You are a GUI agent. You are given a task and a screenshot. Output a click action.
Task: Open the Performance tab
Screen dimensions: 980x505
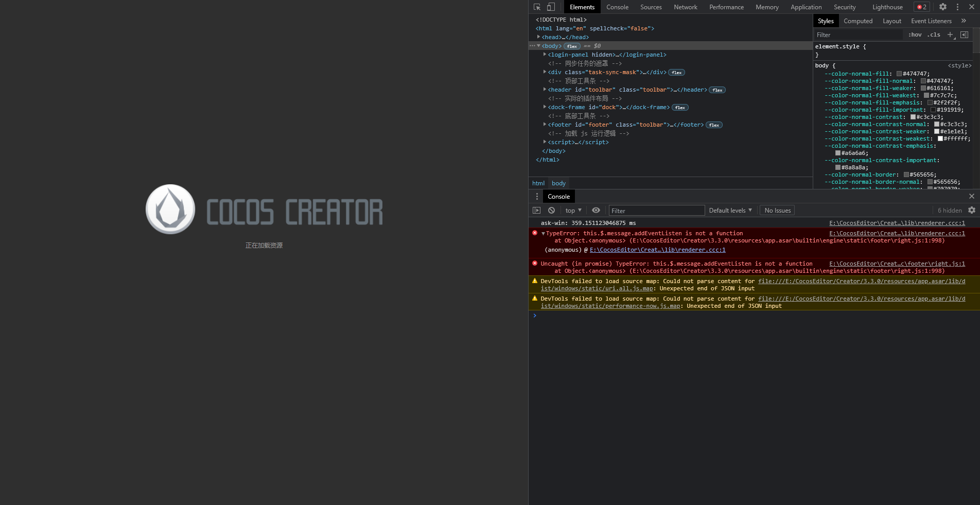(x=726, y=7)
